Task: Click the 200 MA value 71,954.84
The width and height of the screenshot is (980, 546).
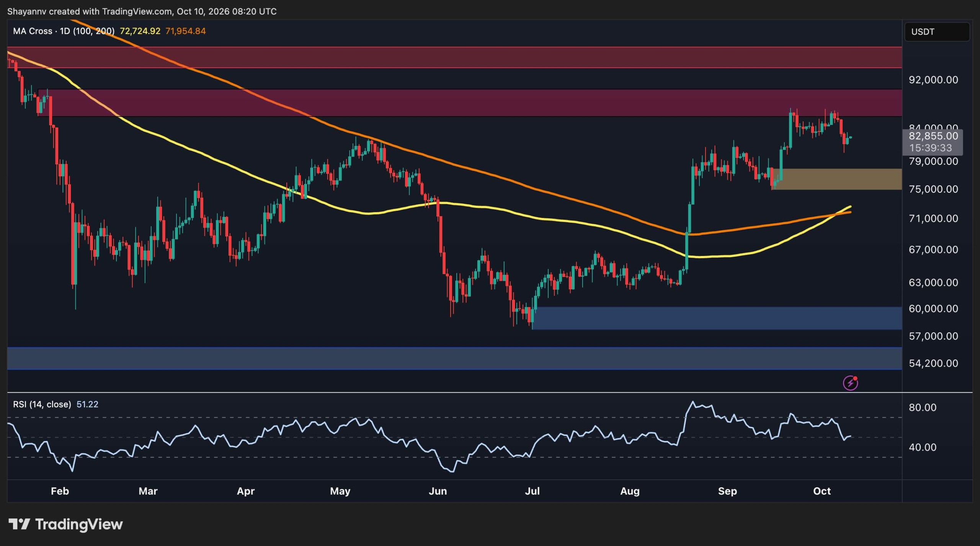Action: 186,31
